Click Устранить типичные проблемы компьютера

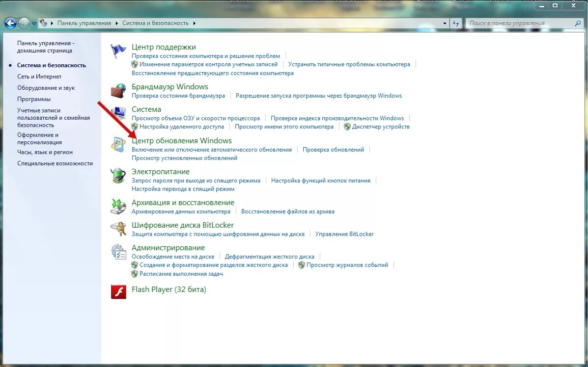pos(349,64)
